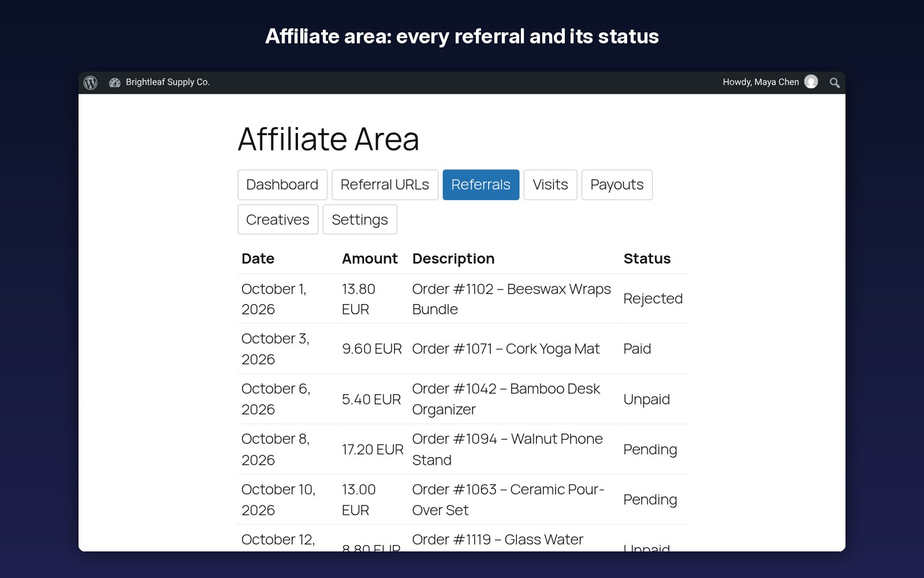Click the 13.00 EUR amount
The image size is (924, 578).
click(x=359, y=500)
